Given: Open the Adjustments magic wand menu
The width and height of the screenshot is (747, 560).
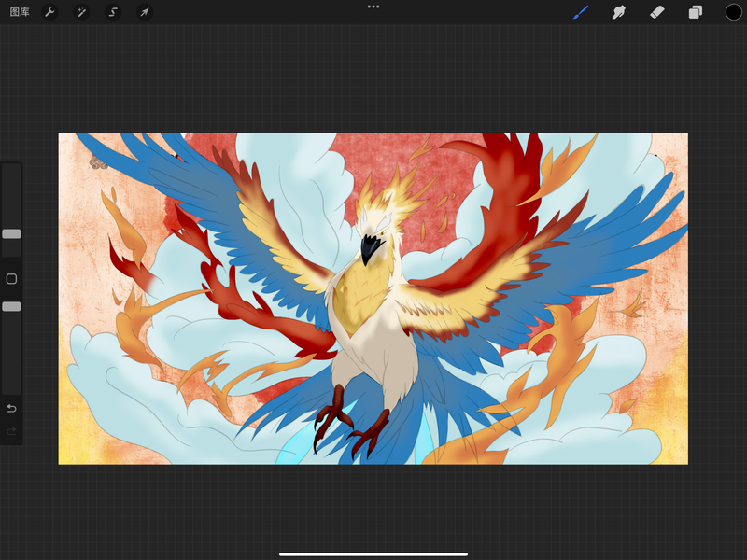Looking at the screenshot, I should [x=81, y=12].
